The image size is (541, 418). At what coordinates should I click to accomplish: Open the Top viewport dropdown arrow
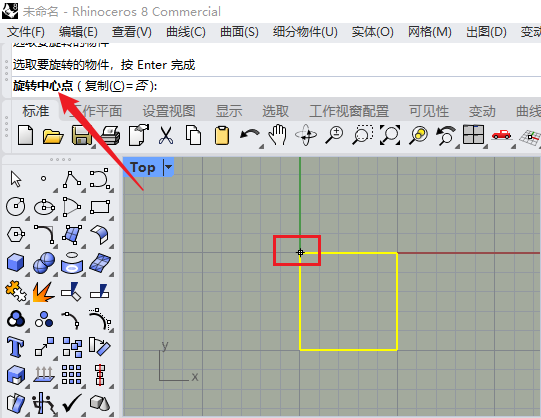(168, 167)
